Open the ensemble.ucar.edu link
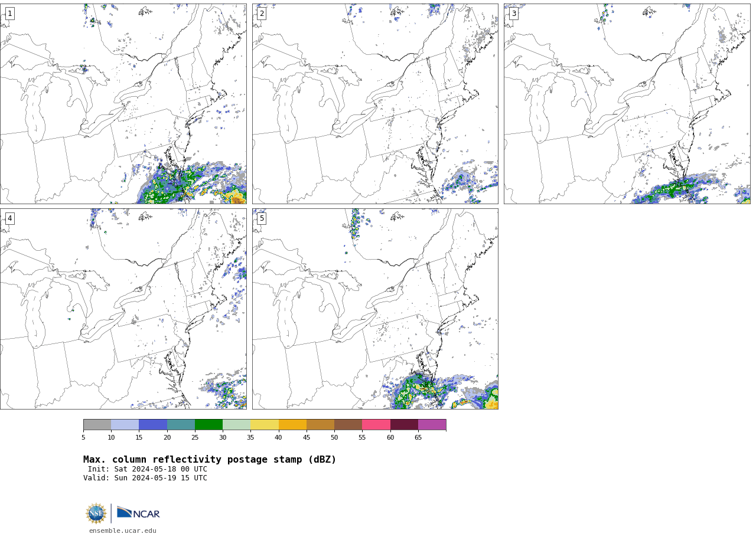Viewport: 756px width, 537px height. tap(123, 531)
